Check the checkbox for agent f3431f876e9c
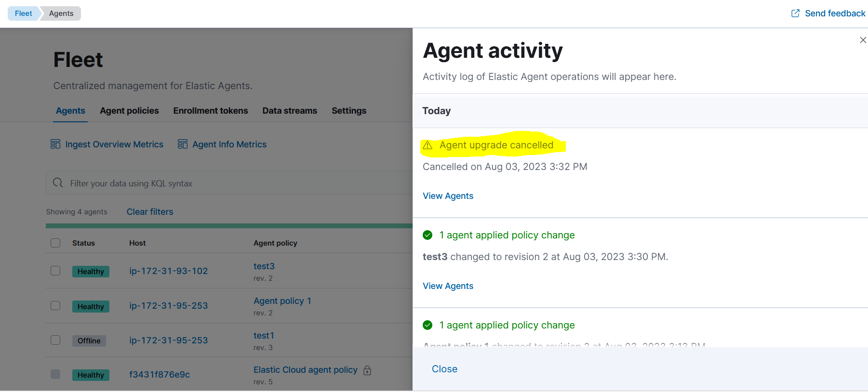The width and height of the screenshot is (868, 392). [x=55, y=374]
